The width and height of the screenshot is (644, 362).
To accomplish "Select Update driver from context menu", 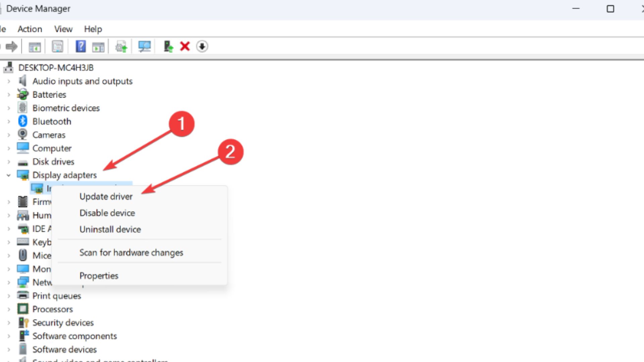I will point(105,196).
